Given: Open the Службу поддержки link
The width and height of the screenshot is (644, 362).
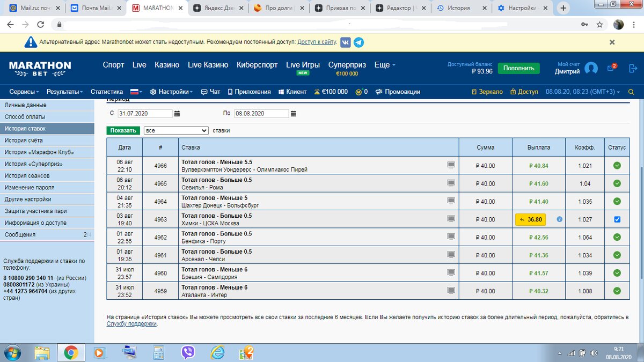Looking at the screenshot, I should click(131, 324).
